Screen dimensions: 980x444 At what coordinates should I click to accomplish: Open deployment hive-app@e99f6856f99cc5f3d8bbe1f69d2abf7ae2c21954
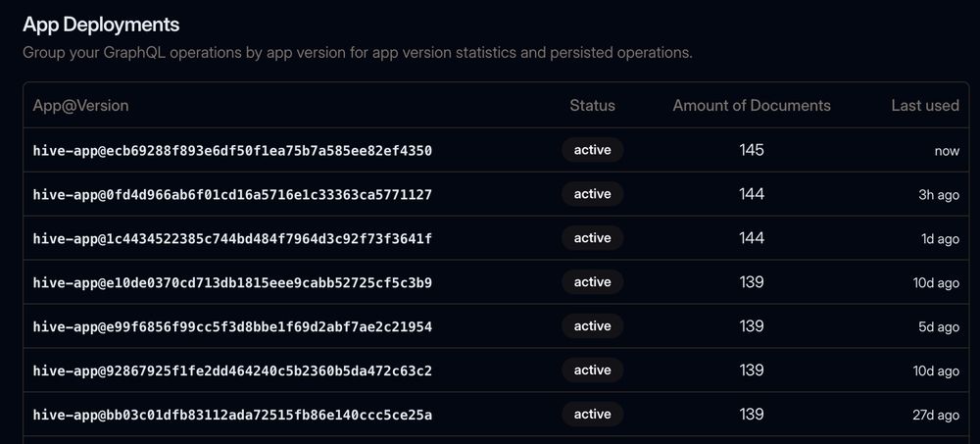tap(232, 326)
